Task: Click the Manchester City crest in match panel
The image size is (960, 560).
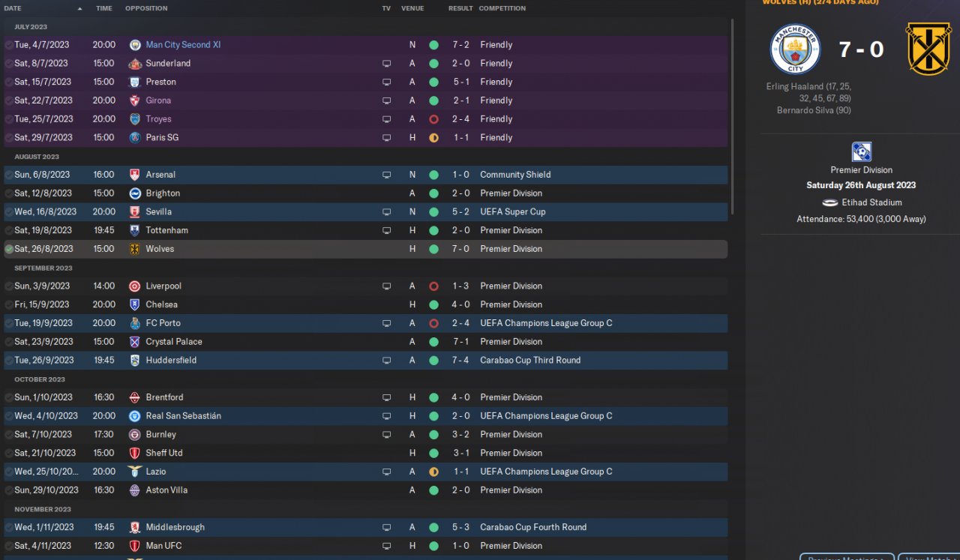Action: (795, 49)
